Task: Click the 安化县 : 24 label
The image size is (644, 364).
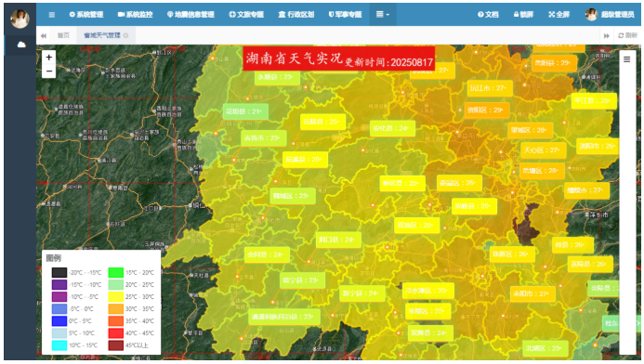Action: click(x=392, y=128)
